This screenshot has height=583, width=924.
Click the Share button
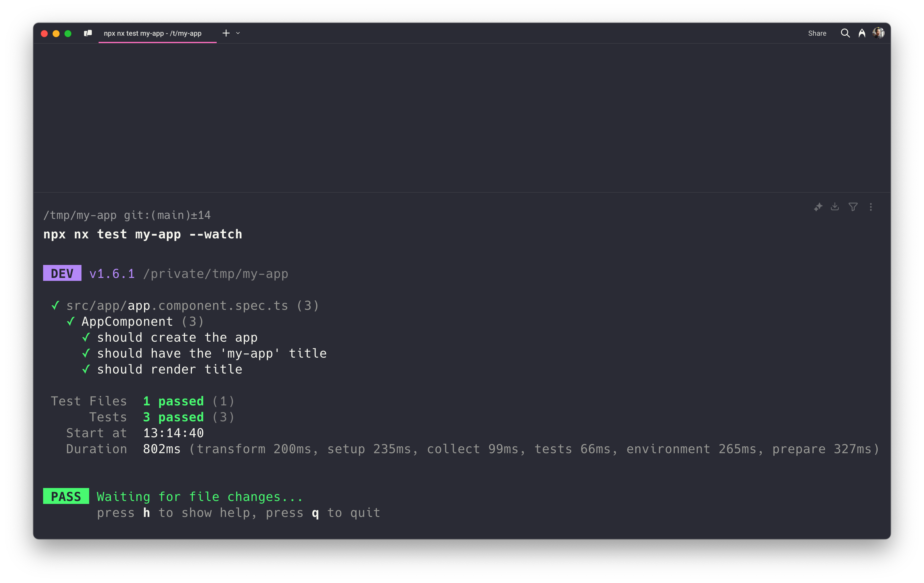pyautogui.click(x=817, y=33)
